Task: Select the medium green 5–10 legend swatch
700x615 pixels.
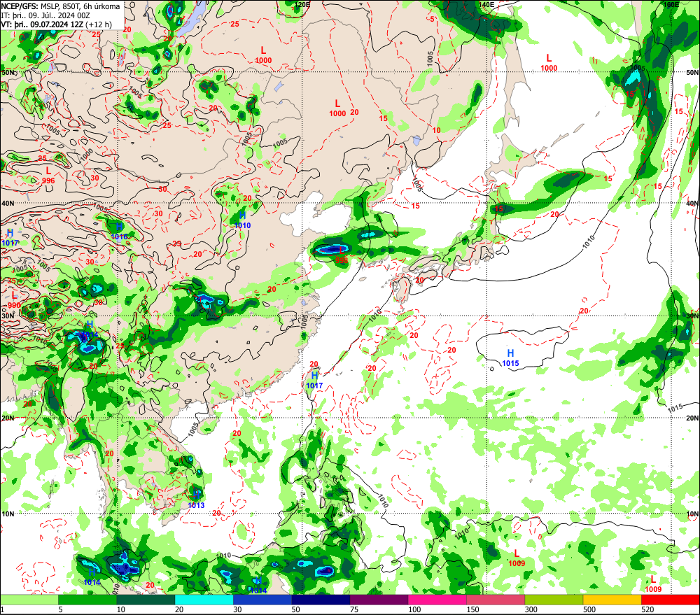Action: pyautogui.click(x=87, y=600)
